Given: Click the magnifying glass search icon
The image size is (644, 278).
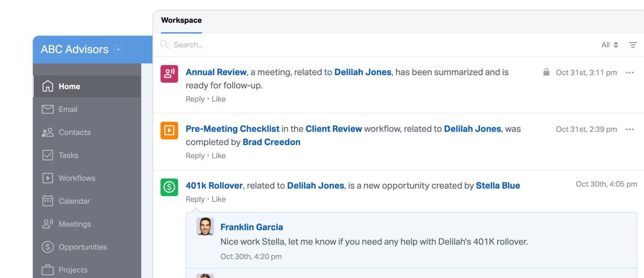Looking at the screenshot, I should (x=165, y=45).
